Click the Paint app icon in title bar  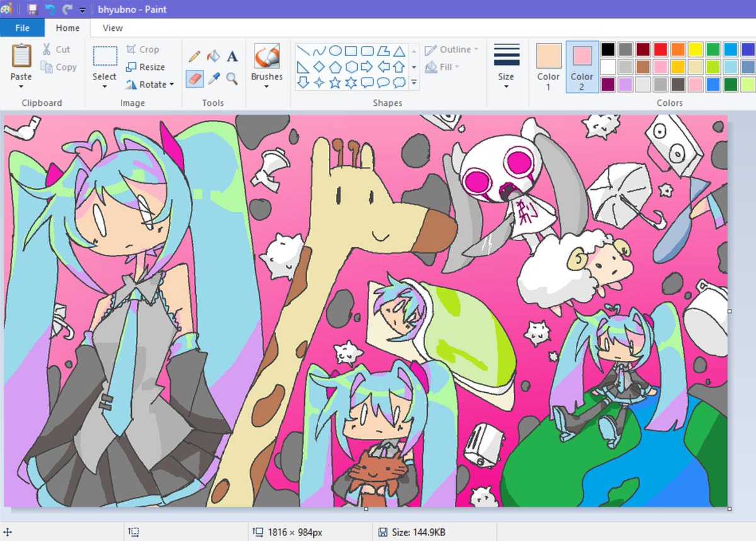(x=6, y=9)
